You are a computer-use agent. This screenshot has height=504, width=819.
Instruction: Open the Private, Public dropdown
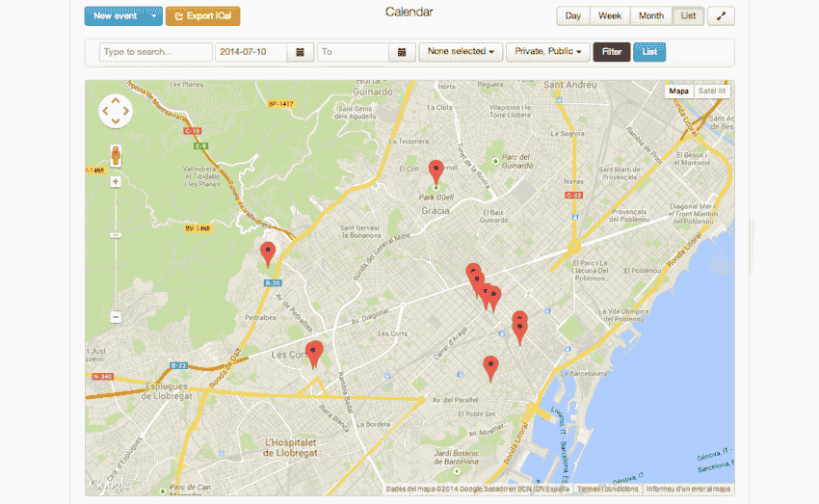(547, 52)
